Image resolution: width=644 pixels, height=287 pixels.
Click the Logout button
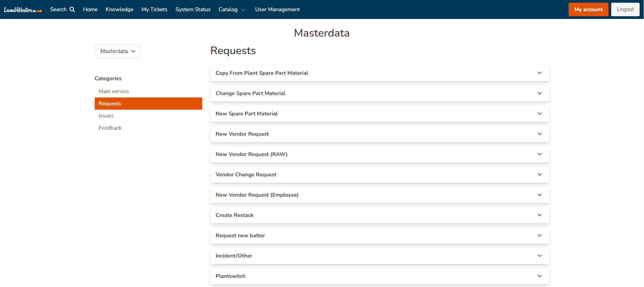click(625, 9)
